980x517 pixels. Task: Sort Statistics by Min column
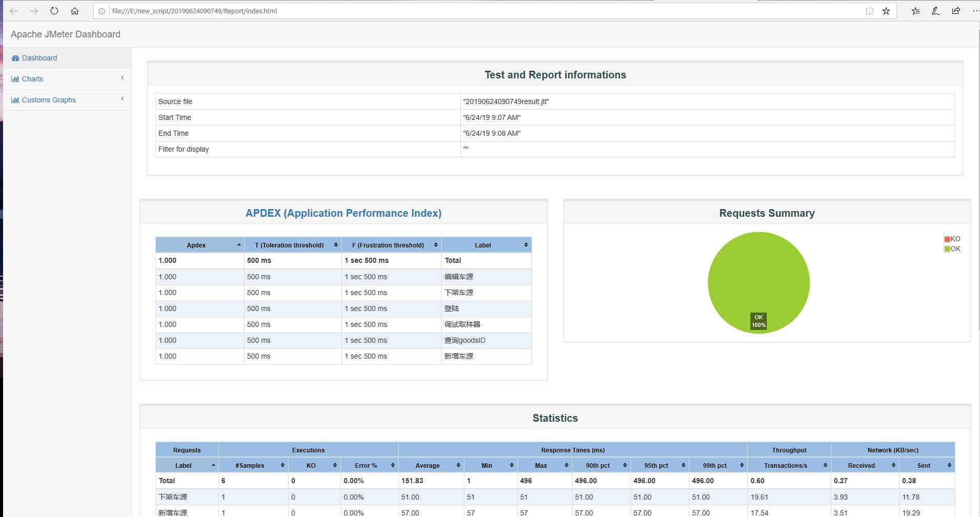(x=491, y=465)
